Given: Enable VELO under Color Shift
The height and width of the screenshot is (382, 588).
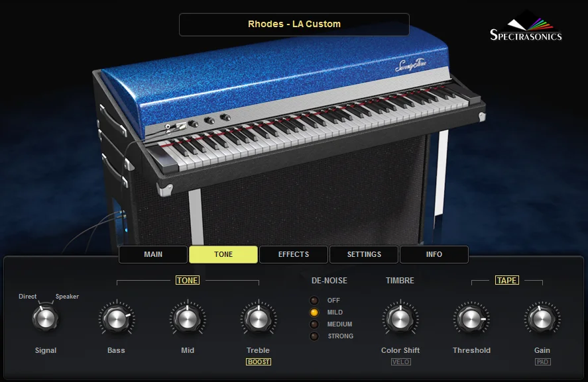Looking at the screenshot, I should tap(400, 361).
